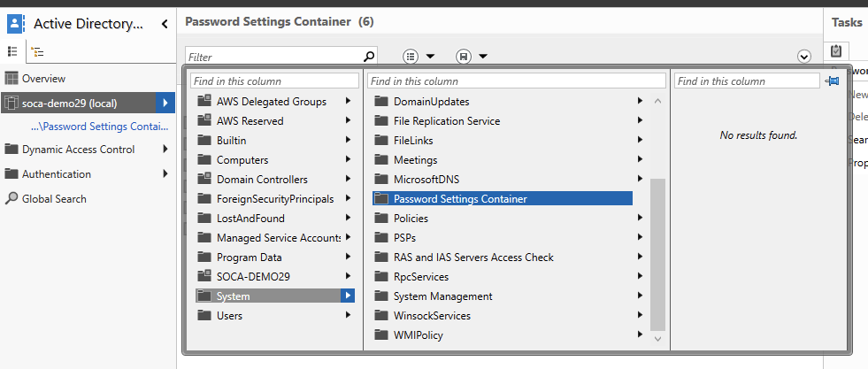Click the first column's Find in this column field
Screen dimensions: 868x369
tap(275, 81)
